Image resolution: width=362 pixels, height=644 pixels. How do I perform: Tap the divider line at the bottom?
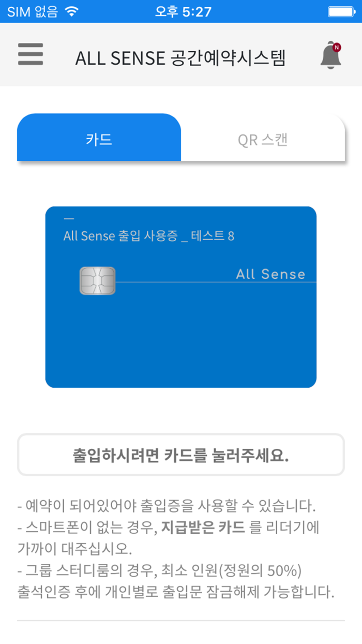181,619
